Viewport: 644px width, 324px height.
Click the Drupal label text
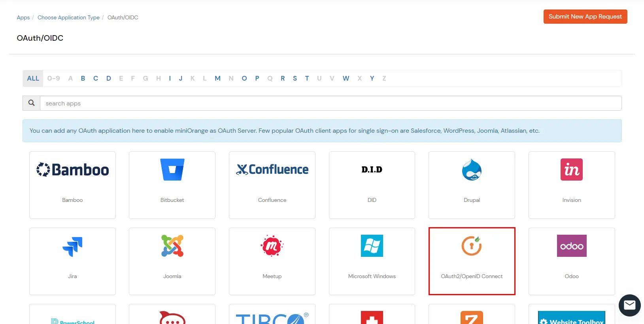(472, 200)
